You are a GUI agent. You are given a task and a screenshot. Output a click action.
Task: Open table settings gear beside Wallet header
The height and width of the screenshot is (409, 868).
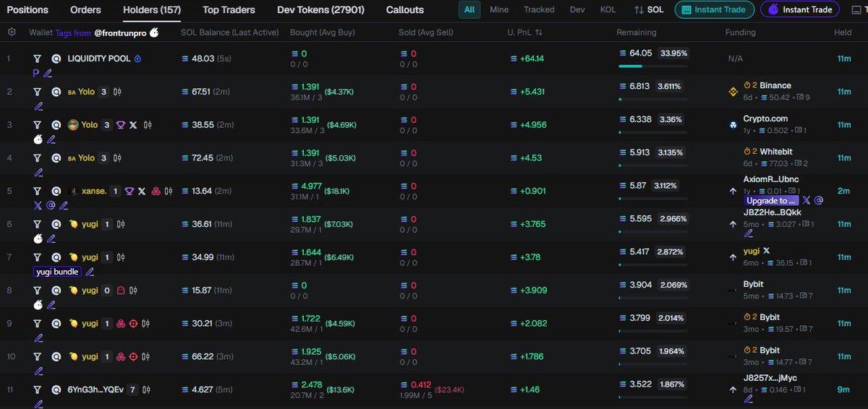tap(11, 33)
